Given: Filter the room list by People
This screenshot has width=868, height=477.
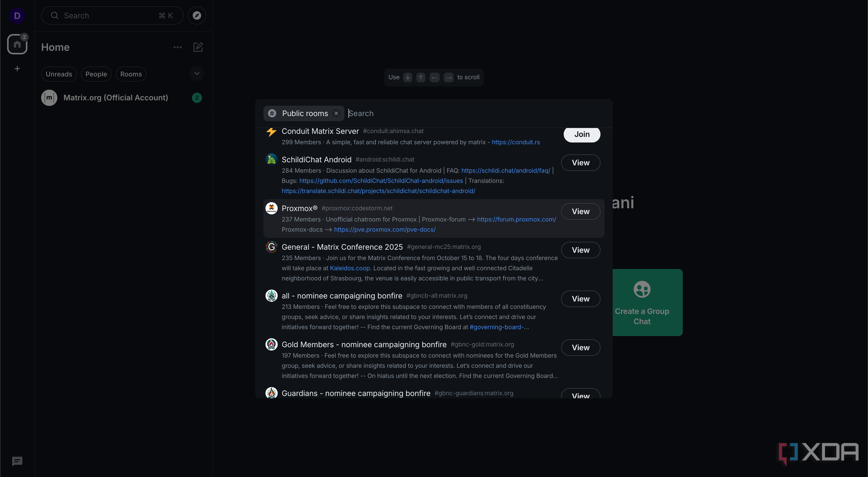Looking at the screenshot, I should (x=96, y=74).
